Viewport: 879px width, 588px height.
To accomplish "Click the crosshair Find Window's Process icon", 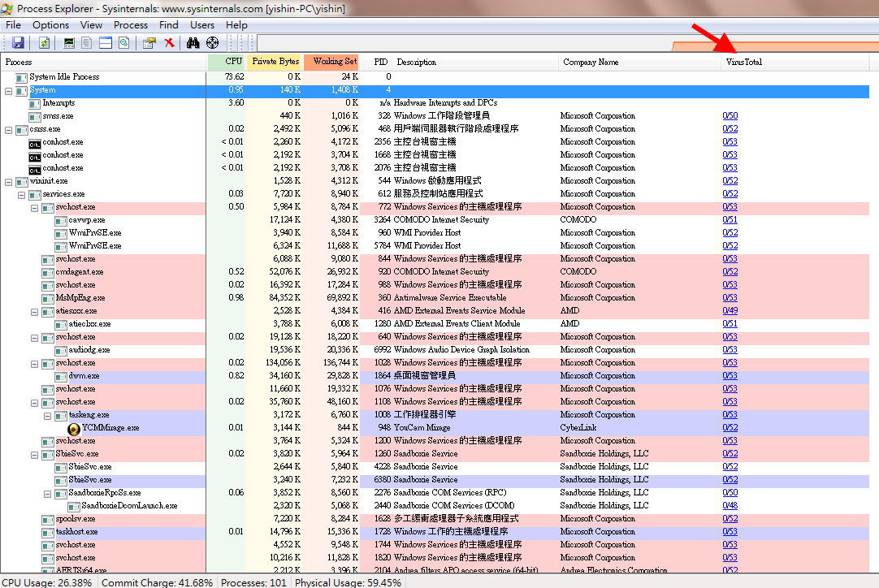I will tap(213, 42).
